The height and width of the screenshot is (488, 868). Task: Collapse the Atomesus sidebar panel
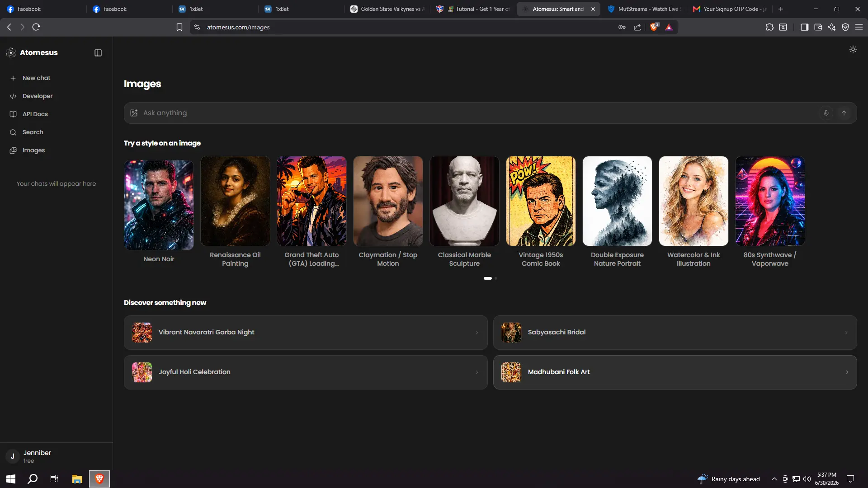click(98, 53)
